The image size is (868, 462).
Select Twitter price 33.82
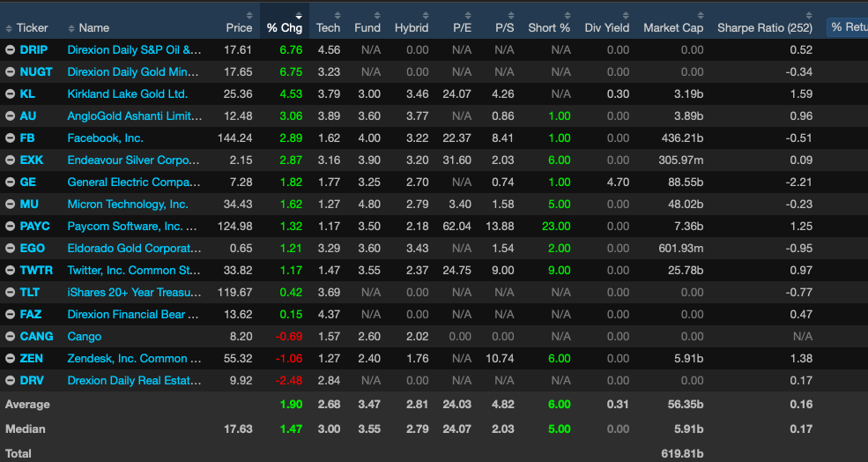pyautogui.click(x=238, y=271)
